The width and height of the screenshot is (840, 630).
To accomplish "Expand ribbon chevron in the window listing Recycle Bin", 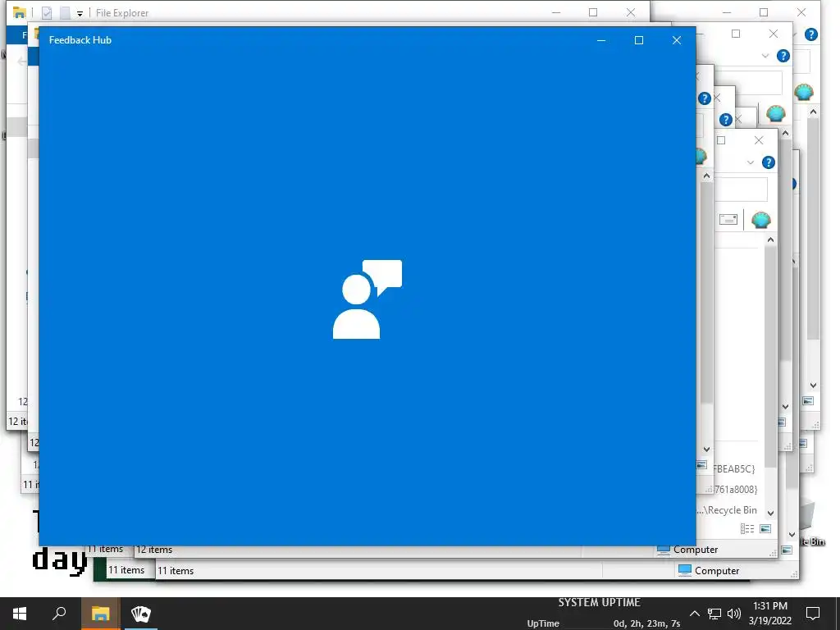I will tap(750, 162).
